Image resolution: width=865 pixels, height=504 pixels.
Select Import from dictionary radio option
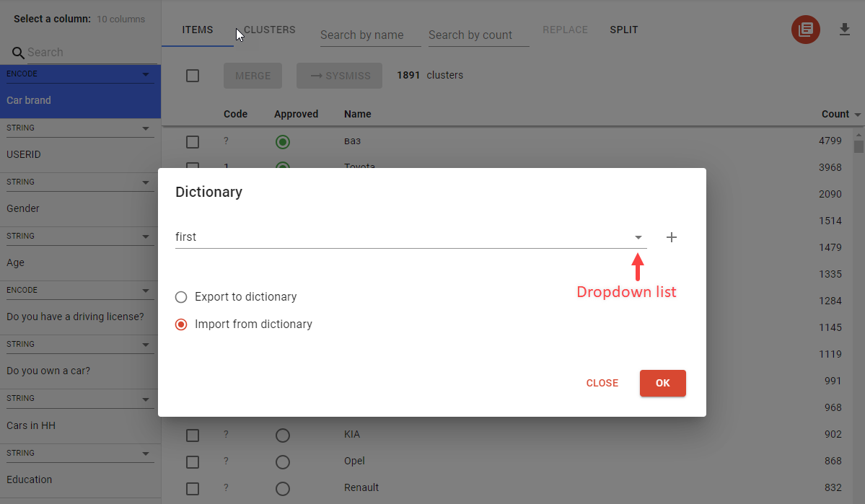coord(181,324)
